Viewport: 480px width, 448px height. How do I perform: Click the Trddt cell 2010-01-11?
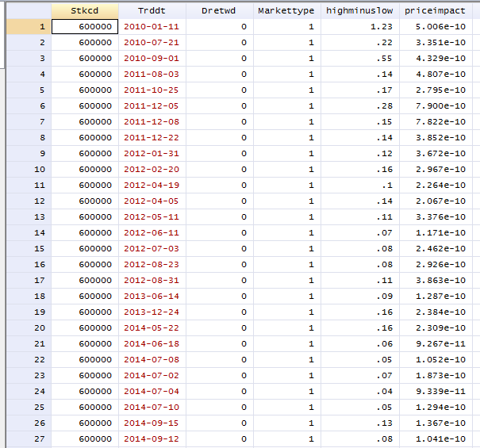(152, 27)
